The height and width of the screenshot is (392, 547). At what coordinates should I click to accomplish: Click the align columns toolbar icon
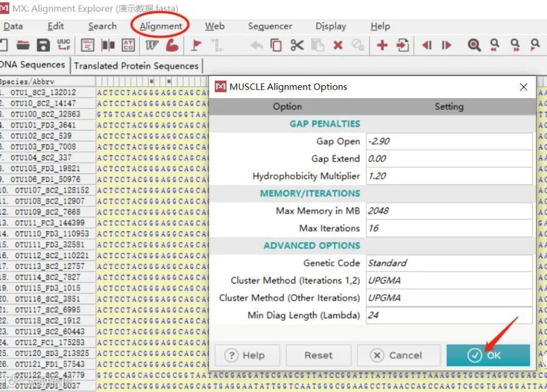coord(108,45)
